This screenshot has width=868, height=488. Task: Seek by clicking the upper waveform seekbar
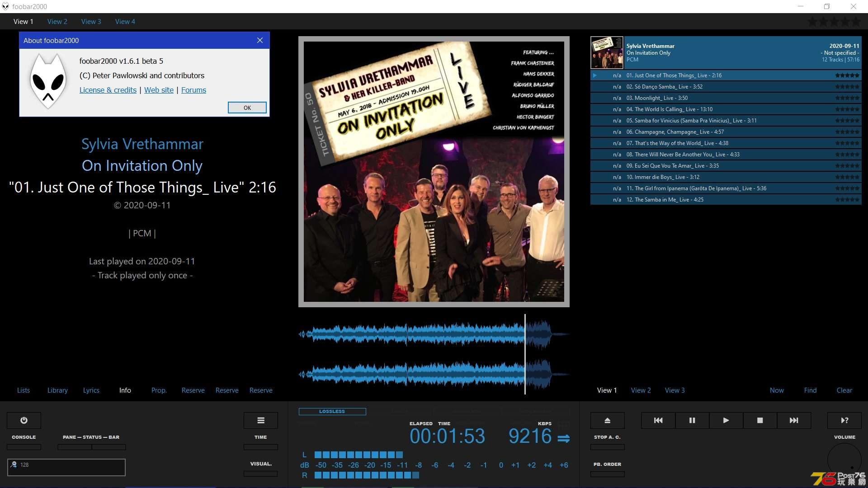point(434,334)
